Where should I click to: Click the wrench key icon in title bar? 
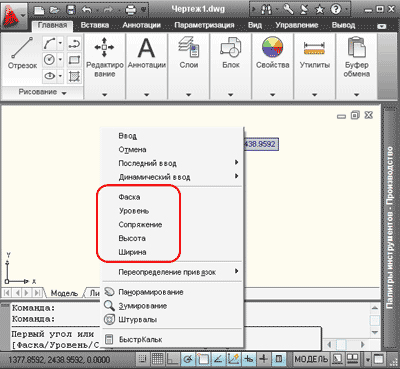click(x=289, y=10)
